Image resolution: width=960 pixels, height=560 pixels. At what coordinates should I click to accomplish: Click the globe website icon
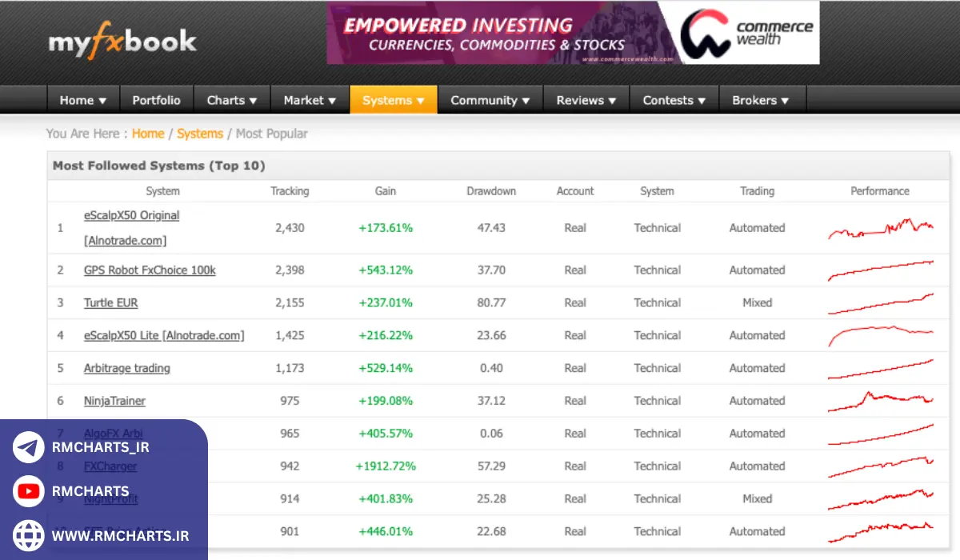pyautogui.click(x=29, y=535)
